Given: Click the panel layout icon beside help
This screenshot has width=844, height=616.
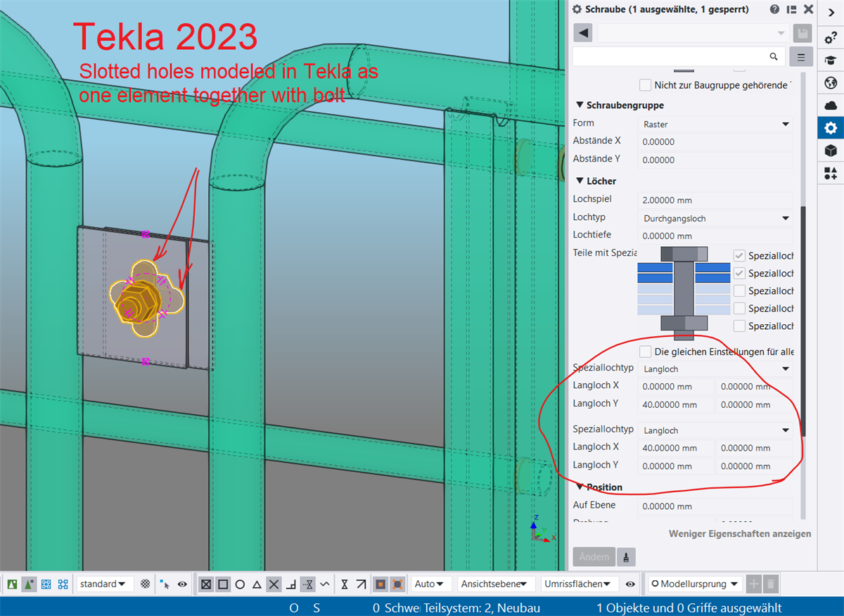Looking at the screenshot, I should 792,9.
